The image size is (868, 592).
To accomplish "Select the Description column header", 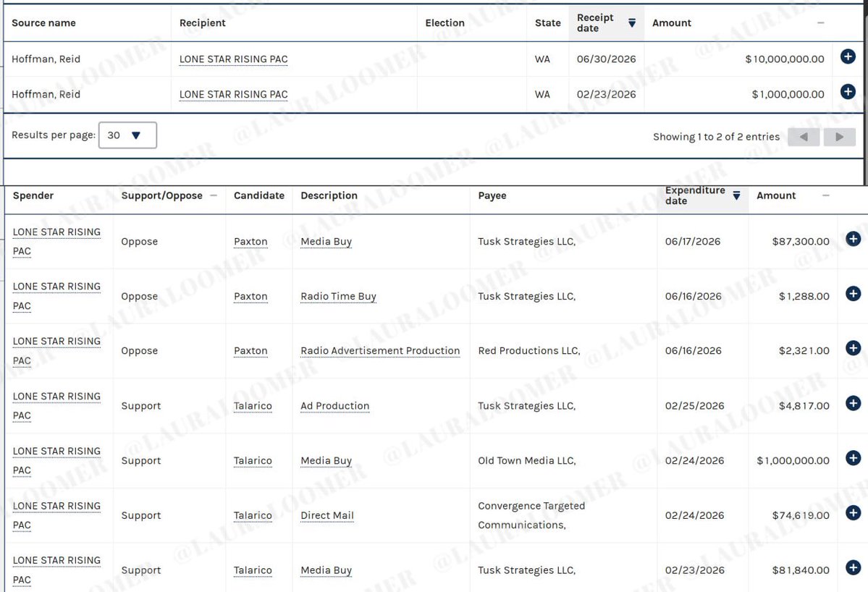I will pos(329,195).
